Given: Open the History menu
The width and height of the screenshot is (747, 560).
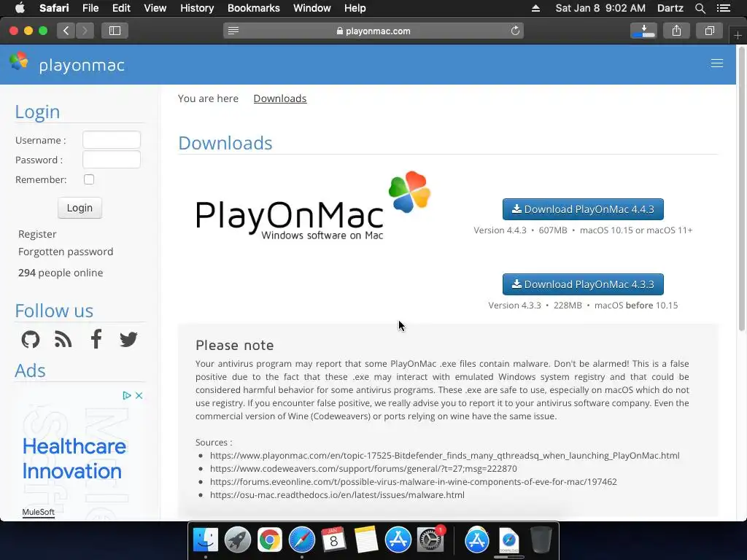Looking at the screenshot, I should pyautogui.click(x=197, y=8).
